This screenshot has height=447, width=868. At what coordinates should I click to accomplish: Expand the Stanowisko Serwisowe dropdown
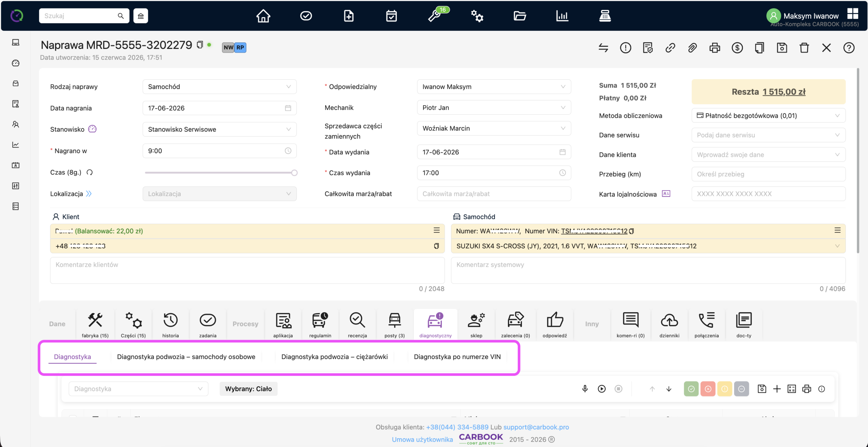[x=219, y=129]
